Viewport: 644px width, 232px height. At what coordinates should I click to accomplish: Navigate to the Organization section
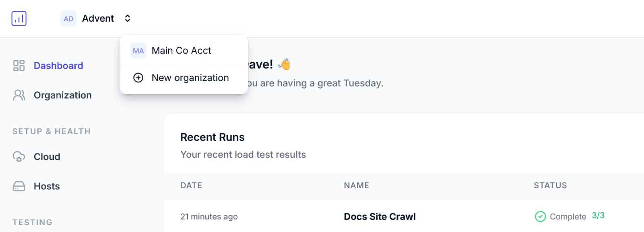pos(63,95)
